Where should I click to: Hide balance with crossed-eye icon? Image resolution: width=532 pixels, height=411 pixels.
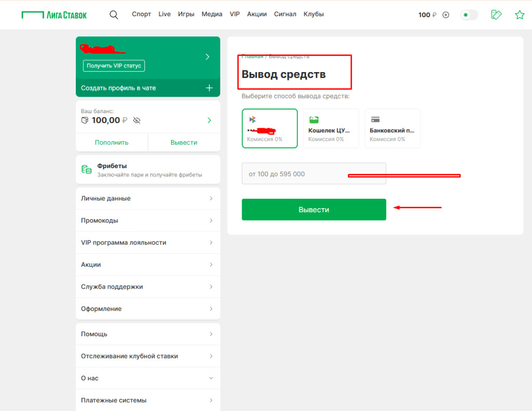pyautogui.click(x=137, y=120)
